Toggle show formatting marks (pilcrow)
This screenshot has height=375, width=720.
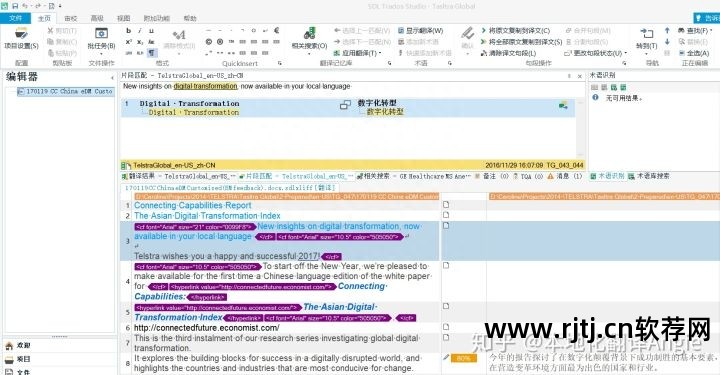point(151,53)
